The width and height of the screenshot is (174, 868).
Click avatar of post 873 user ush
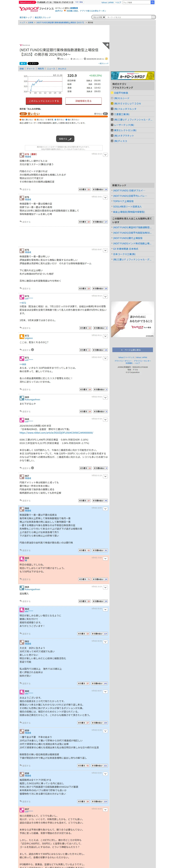(22, 297)
